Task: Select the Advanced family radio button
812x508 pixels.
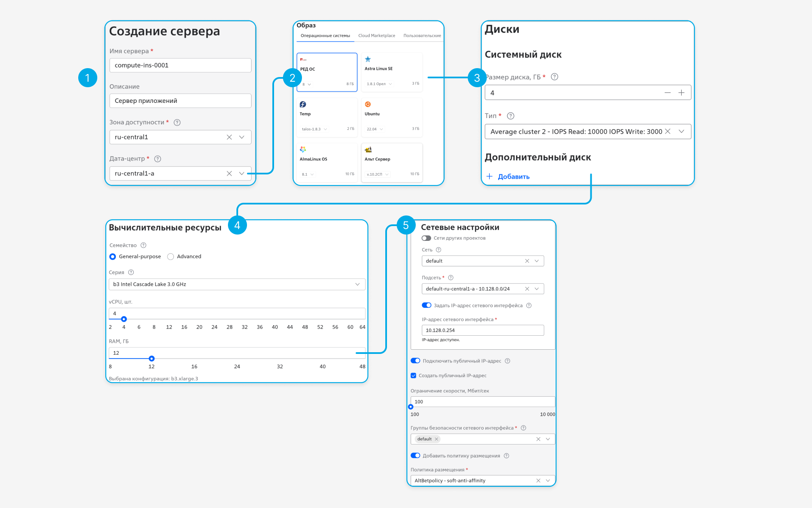Action: point(170,257)
